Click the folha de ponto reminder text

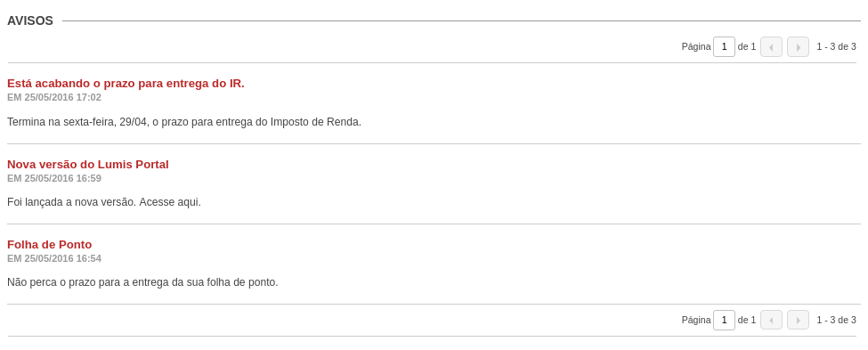[x=142, y=282]
